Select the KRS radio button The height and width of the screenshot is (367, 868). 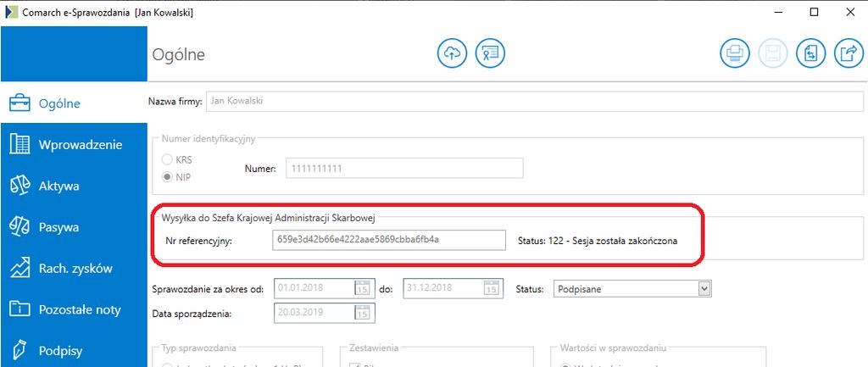167,159
